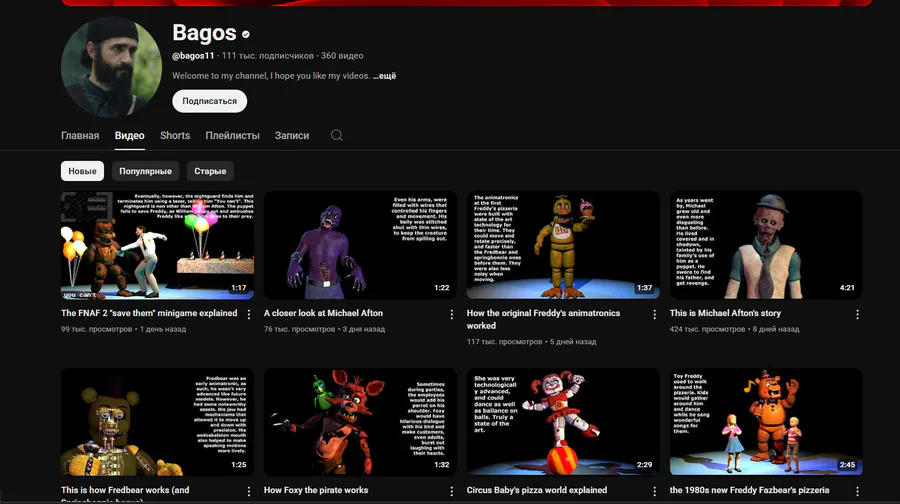Screen dimensions: 900x504
Task: Play the FNAF 2 minigame thumbnail with balloons
Action: pos(157,245)
